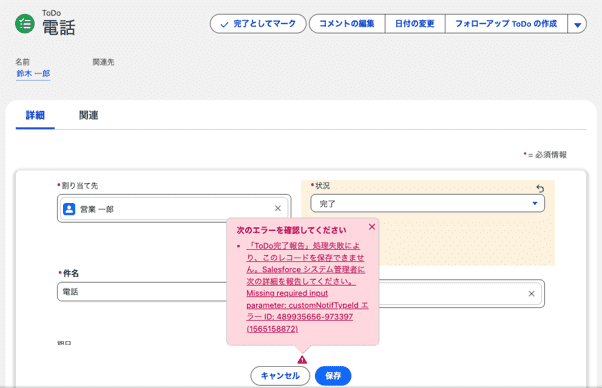602x388 pixels.
Task: Open the ToDo完了報告 error detail link
Action: coord(307,287)
